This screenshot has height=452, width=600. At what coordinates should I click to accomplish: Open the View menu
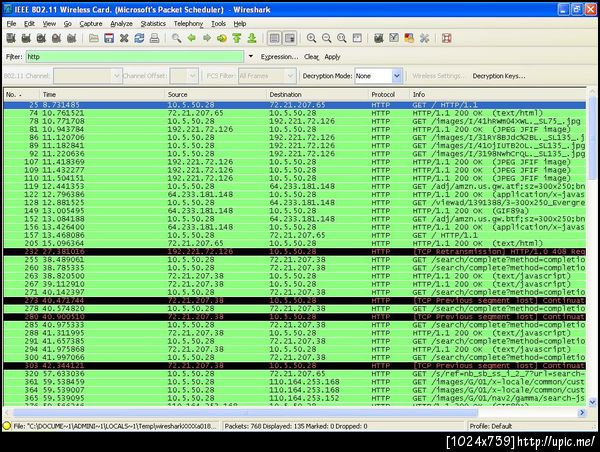(x=49, y=24)
